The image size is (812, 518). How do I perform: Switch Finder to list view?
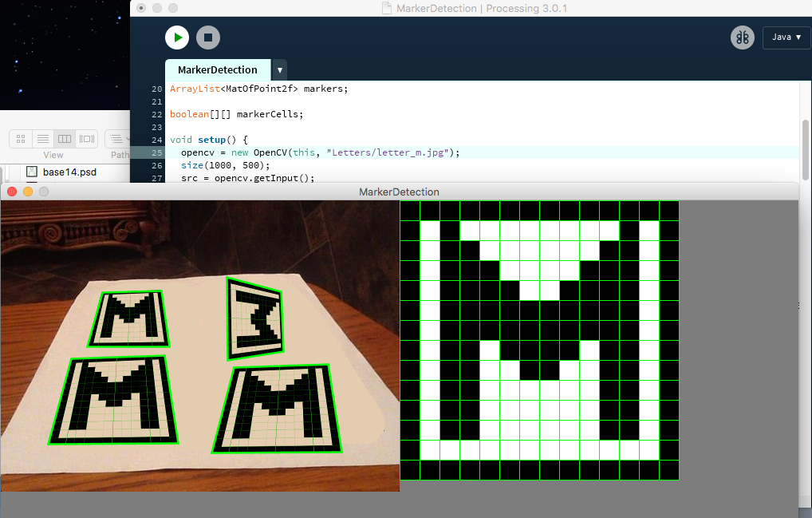pos(43,139)
